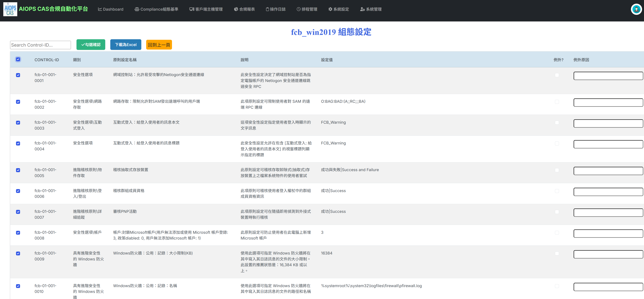Open 排程管理 clock menu
This screenshot has height=299, width=644.
coord(307,9)
